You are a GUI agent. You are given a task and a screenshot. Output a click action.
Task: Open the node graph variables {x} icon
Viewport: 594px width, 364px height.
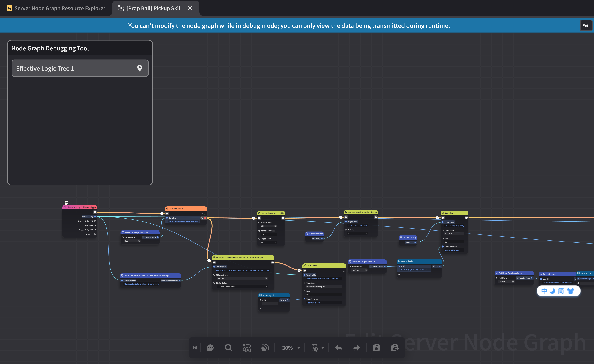click(247, 348)
